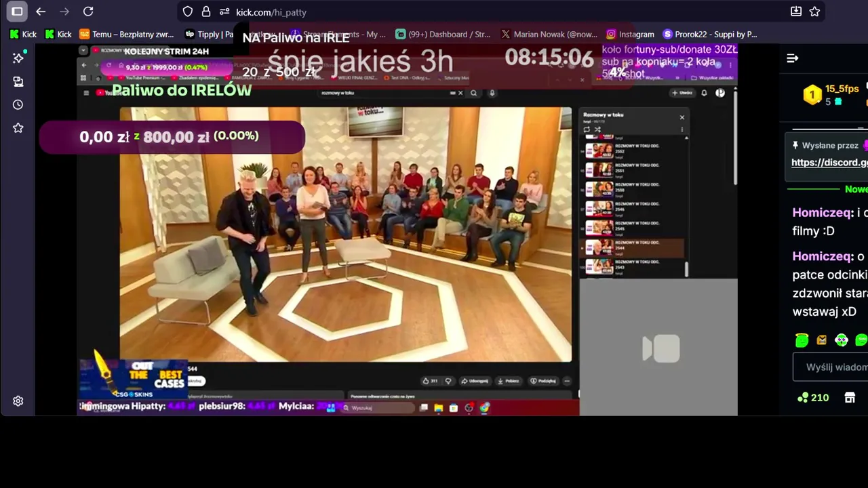Click the streamed Windows taskbar search box
Screen dimensions: 868x488
pyautogui.click(x=377, y=408)
